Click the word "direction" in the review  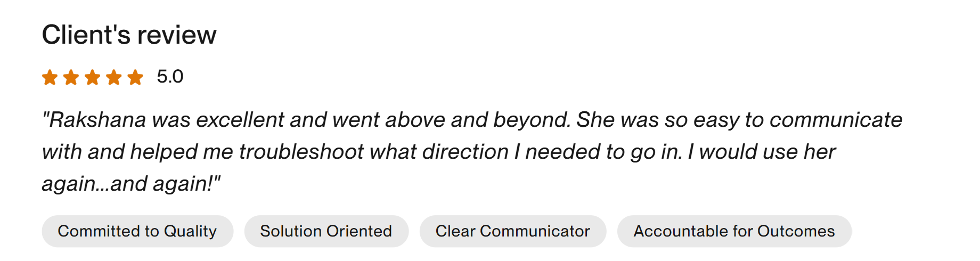pos(466,152)
